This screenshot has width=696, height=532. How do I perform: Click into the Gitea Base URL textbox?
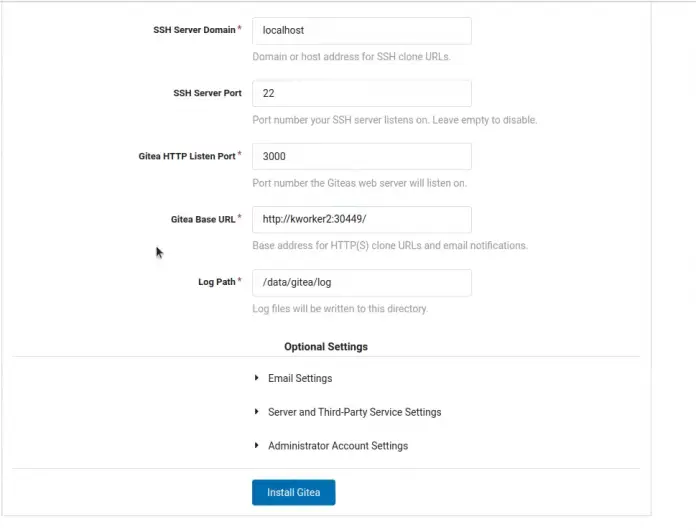[x=361, y=219]
